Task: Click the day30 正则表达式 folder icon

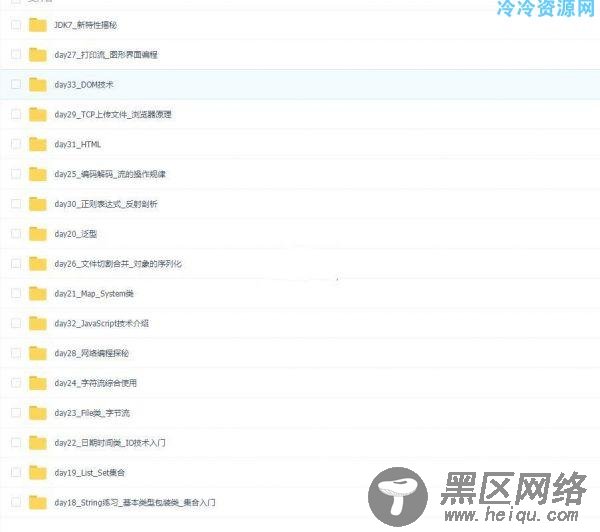Action: tap(38, 204)
